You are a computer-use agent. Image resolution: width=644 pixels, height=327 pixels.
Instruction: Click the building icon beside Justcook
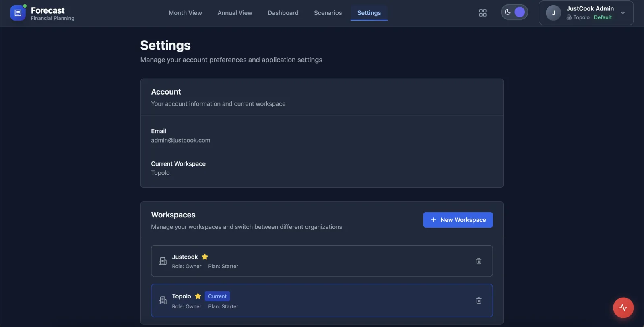(163, 261)
